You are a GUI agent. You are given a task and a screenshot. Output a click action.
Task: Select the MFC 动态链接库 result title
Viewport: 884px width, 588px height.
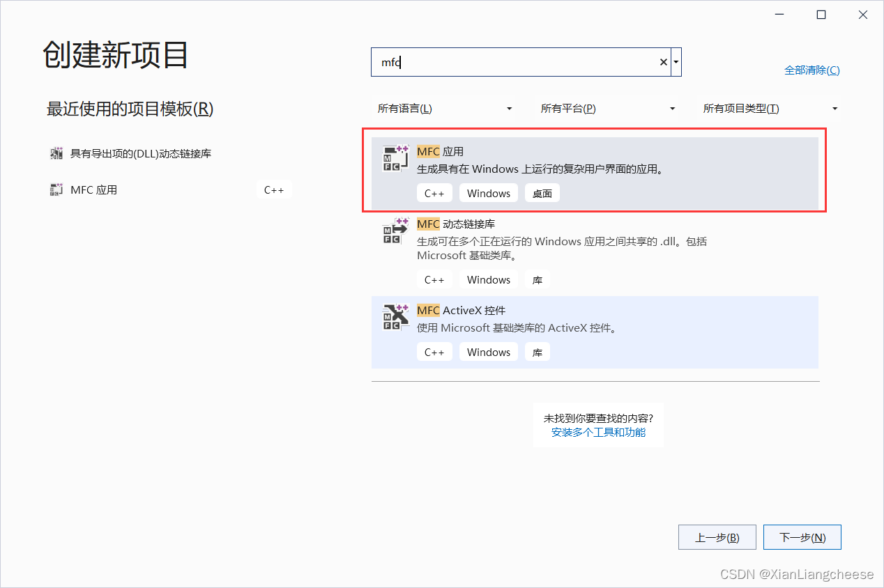[x=456, y=224]
